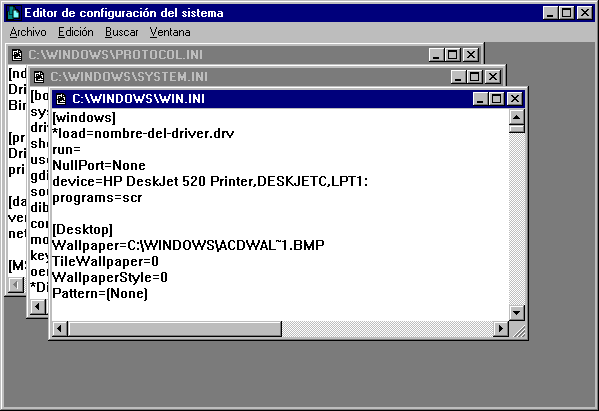Click the programs=scr line

[97, 198]
